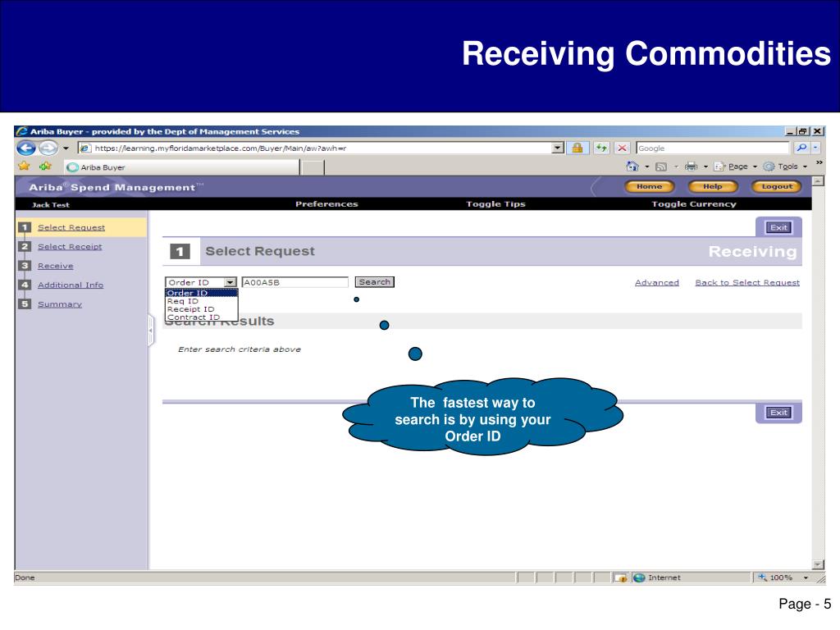Select the Ariba Buyer browser tab
840x630 pixels.
pyautogui.click(x=182, y=167)
